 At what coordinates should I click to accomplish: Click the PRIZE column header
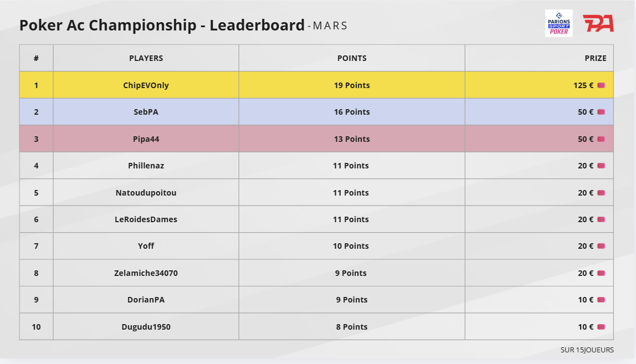click(596, 58)
